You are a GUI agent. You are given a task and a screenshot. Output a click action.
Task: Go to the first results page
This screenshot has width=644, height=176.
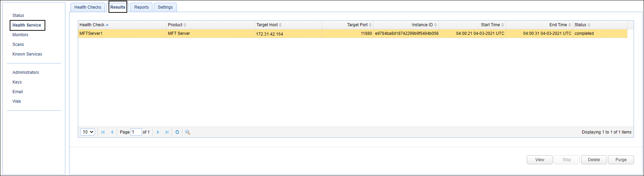tap(103, 132)
